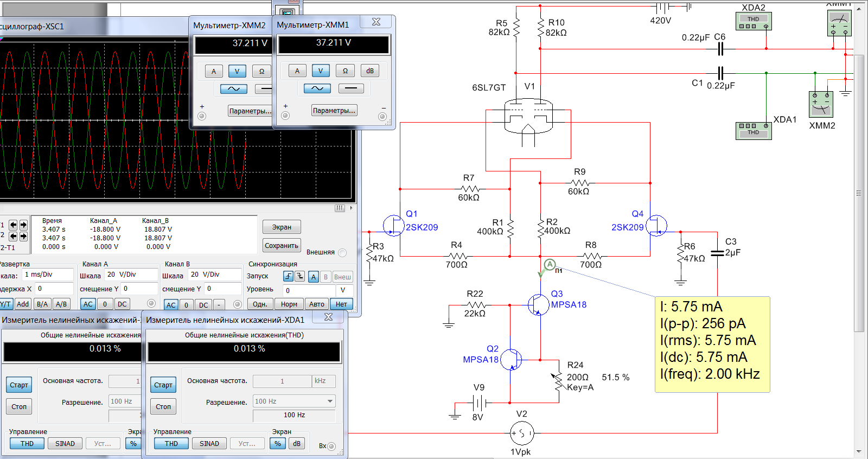This screenshot has height=459, width=868.
Task: Select the XMM2 multimeter symbol in the schematic
Action: 821,104
